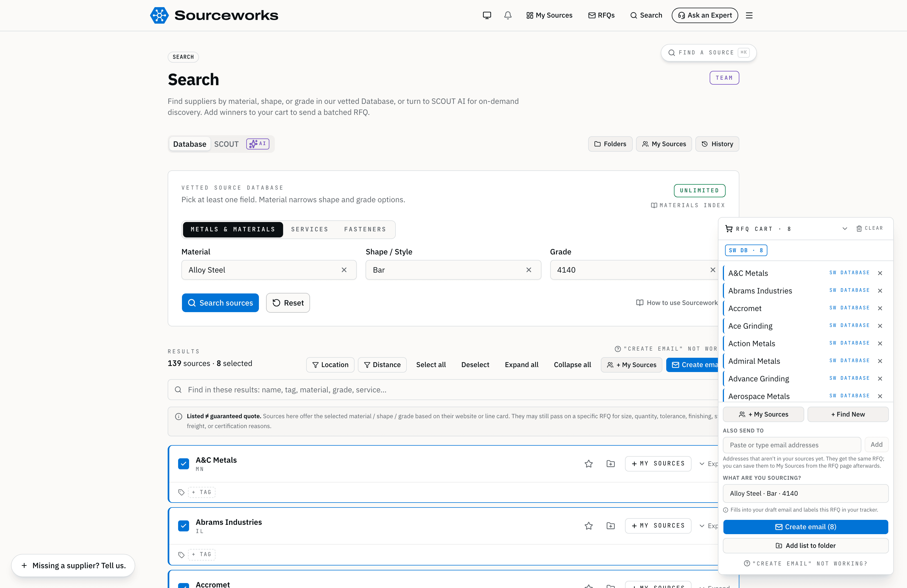Clear the 4140 grade field
The width and height of the screenshot is (907, 588).
point(712,270)
